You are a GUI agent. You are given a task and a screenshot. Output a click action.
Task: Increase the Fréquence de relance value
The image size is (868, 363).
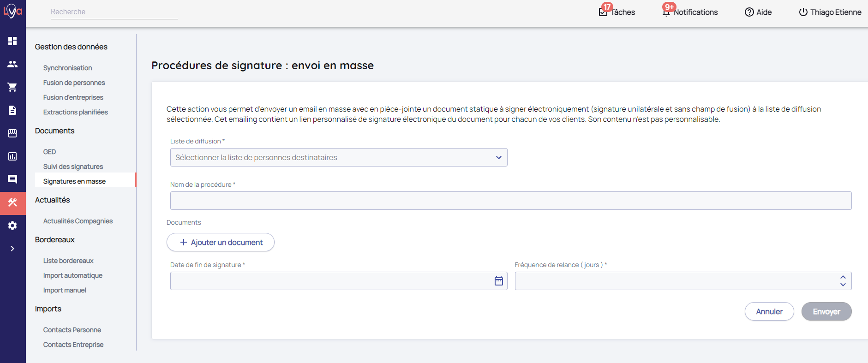[843, 277]
